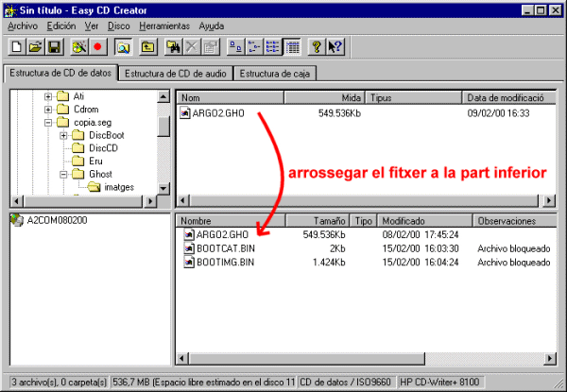
Task: Activate the What's This context help pointer
Action: click(x=335, y=47)
